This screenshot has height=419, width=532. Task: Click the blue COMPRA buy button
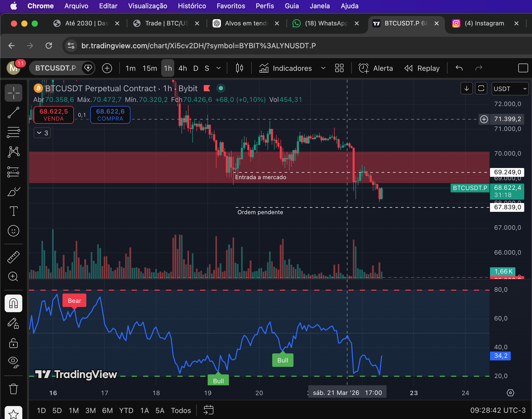coord(110,115)
